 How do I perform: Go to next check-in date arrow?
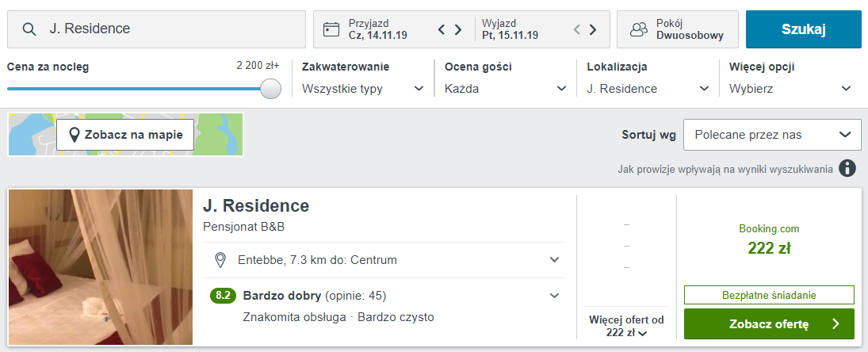tap(457, 30)
